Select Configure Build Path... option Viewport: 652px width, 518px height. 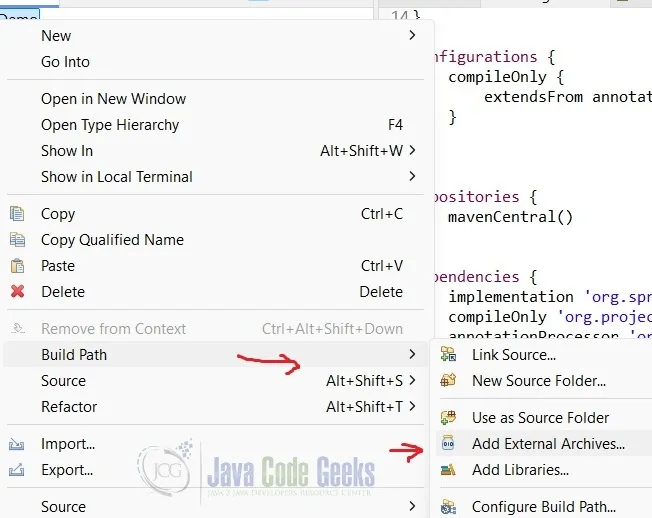tap(544, 507)
